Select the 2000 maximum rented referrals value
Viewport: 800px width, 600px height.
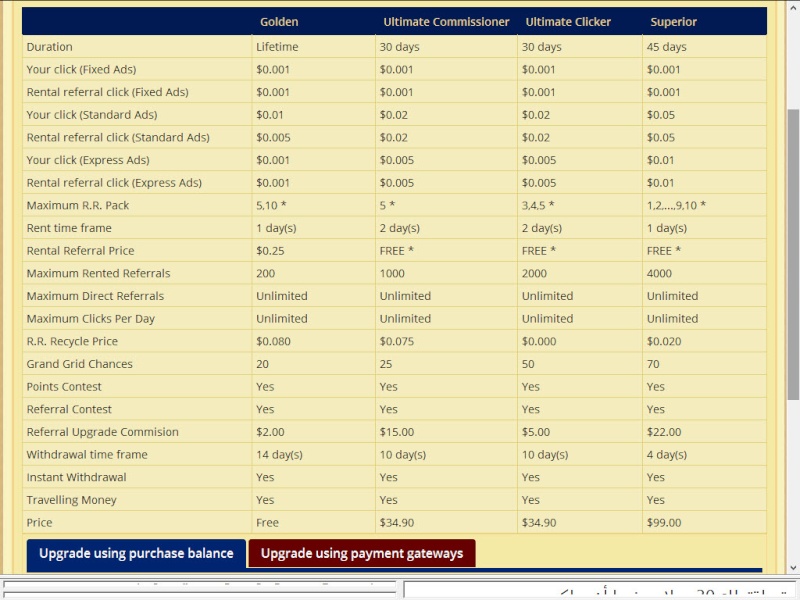534,273
